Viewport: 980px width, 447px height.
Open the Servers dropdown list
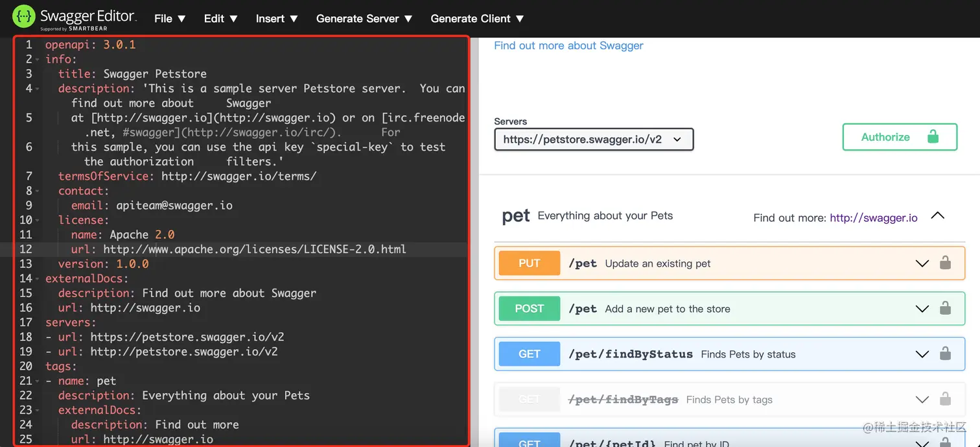click(594, 139)
